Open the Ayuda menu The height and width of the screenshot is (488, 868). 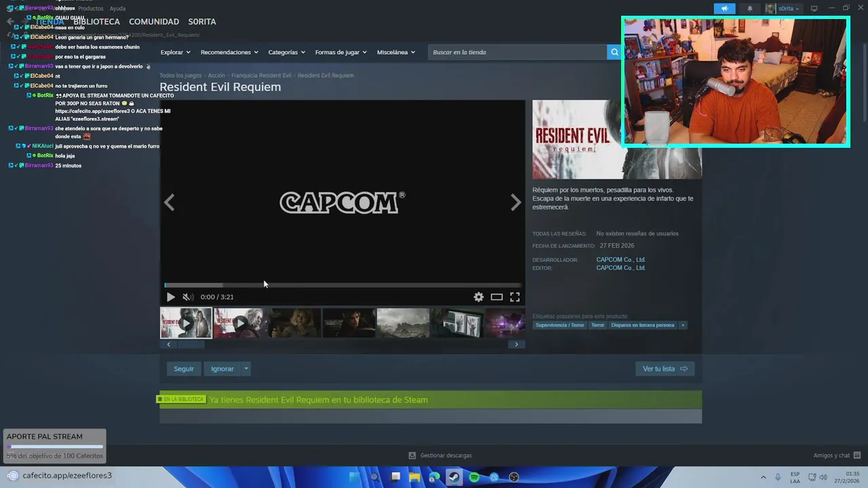click(117, 8)
